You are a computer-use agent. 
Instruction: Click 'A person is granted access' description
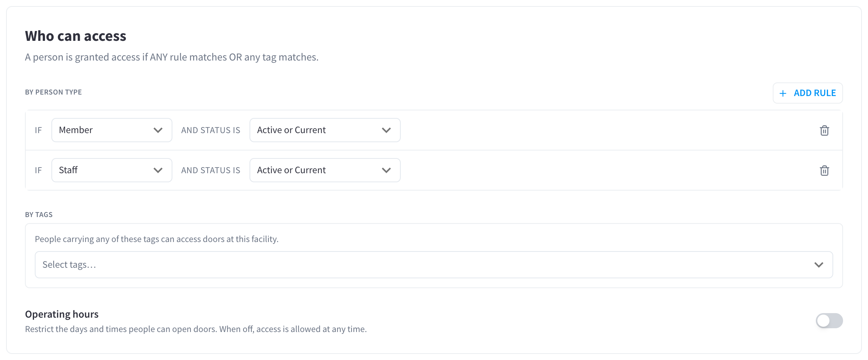172,57
